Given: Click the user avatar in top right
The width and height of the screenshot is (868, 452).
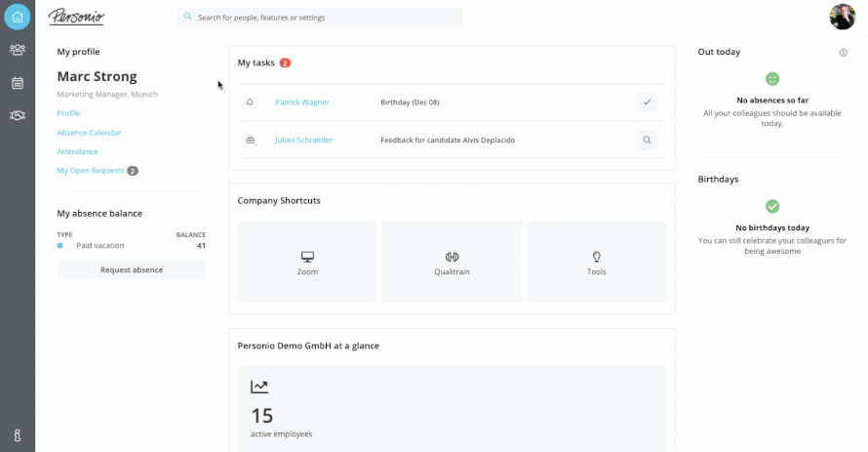Looking at the screenshot, I should [843, 17].
